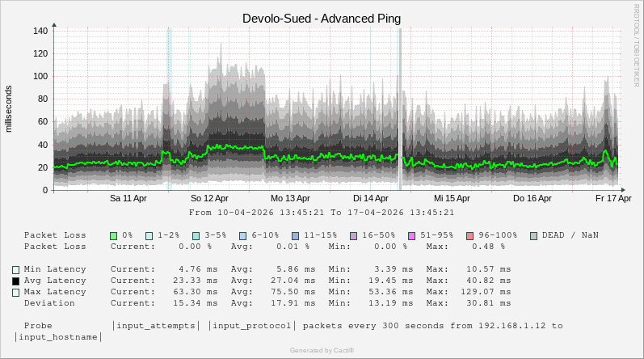The width and height of the screenshot is (644, 359).
Task: Click the DEAD / NaN legend swatch
Action: [533, 235]
